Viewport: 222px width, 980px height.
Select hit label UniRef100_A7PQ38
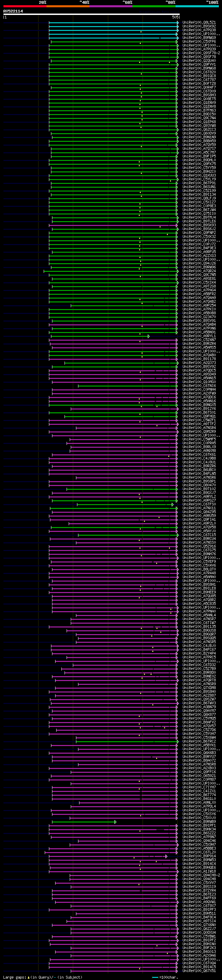point(199,30)
